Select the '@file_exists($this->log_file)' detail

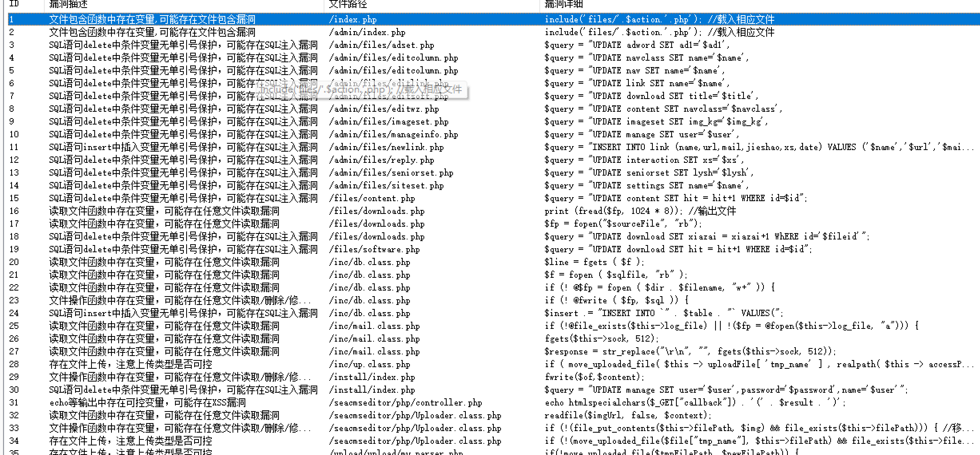coord(732,326)
